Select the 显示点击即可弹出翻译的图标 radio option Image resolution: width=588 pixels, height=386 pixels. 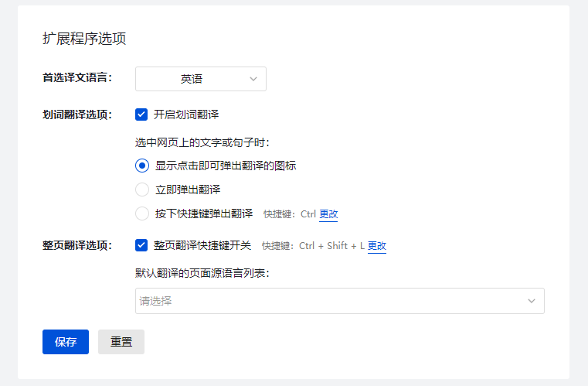click(142, 166)
